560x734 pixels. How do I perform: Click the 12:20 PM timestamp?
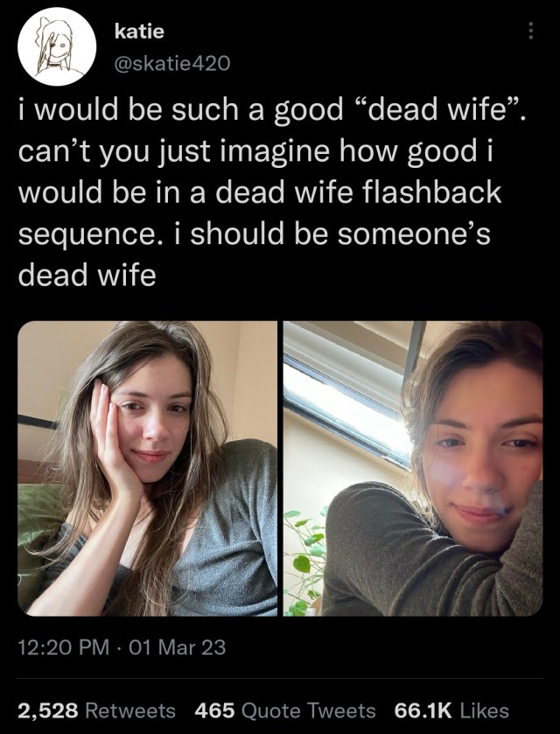click(63, 647)
